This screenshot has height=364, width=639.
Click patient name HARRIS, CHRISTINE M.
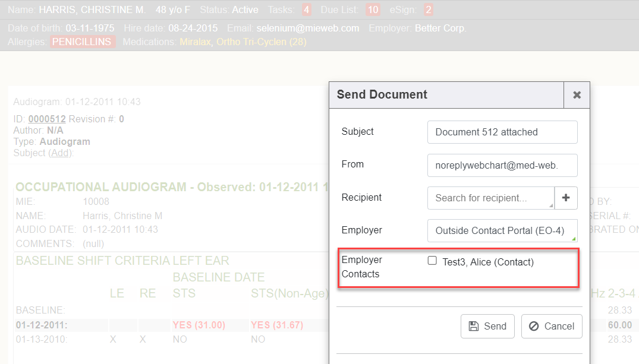coord(92,10)
